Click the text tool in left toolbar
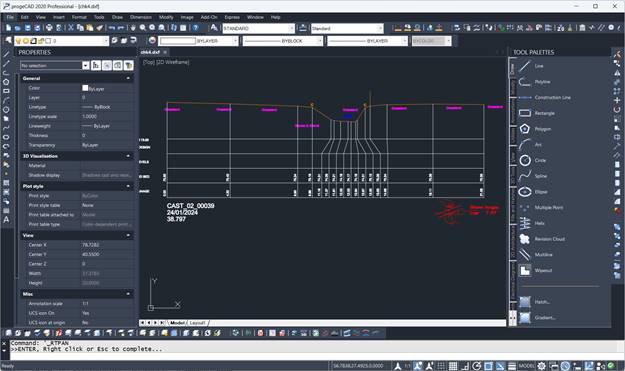This screenshot has width=625, height=371. [x=6, y=220]
